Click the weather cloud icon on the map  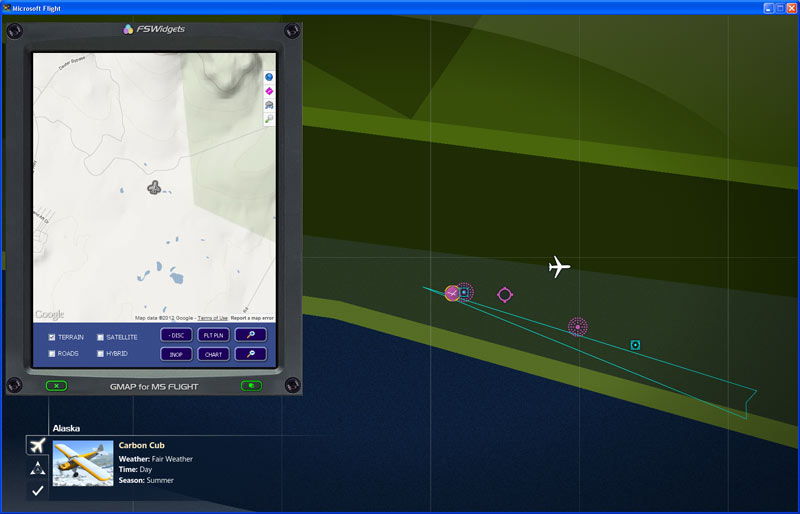coord(269,105)
